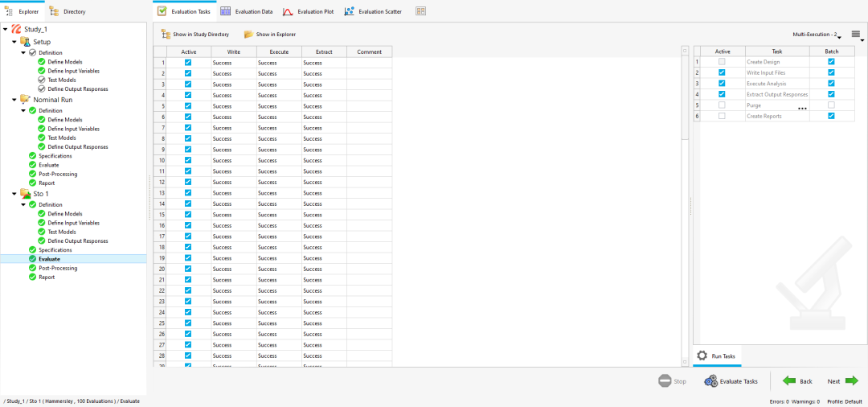This screenshot has height=407, width=868.
Task: Click the green Back arrow
Action: [x=789, y=381]
